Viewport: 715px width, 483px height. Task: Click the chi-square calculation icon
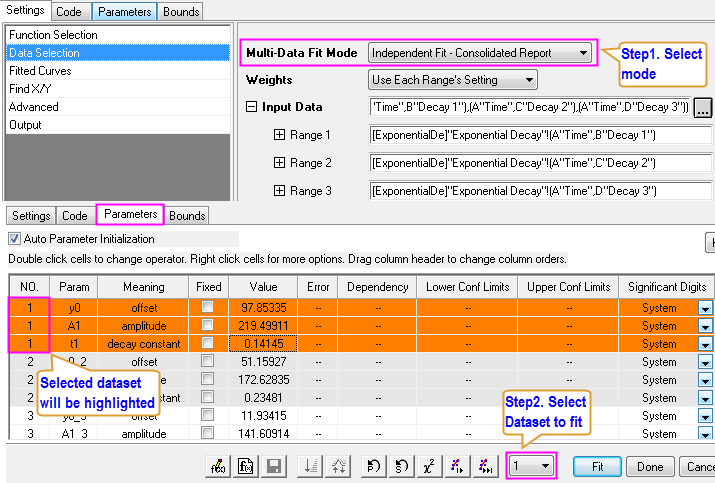(431, 466)
